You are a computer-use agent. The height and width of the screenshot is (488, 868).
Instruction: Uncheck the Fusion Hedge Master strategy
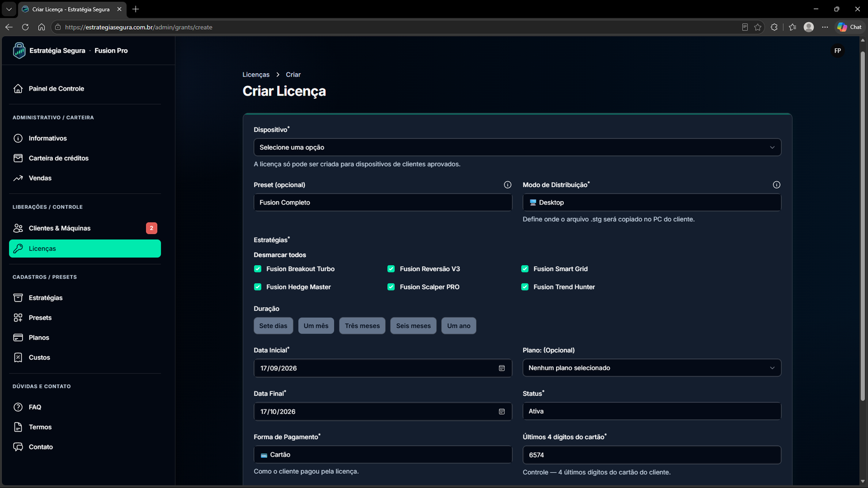point(258,287)
